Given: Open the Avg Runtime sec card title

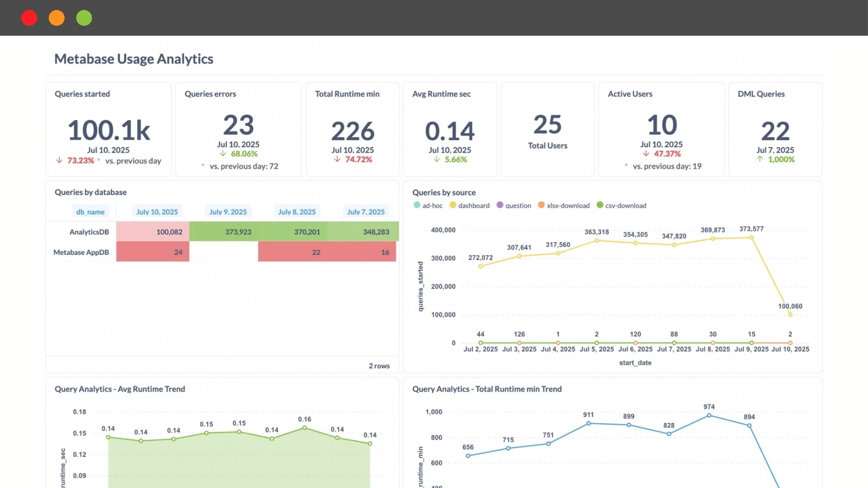Looking at the screenshot, I should click(441, 94).
